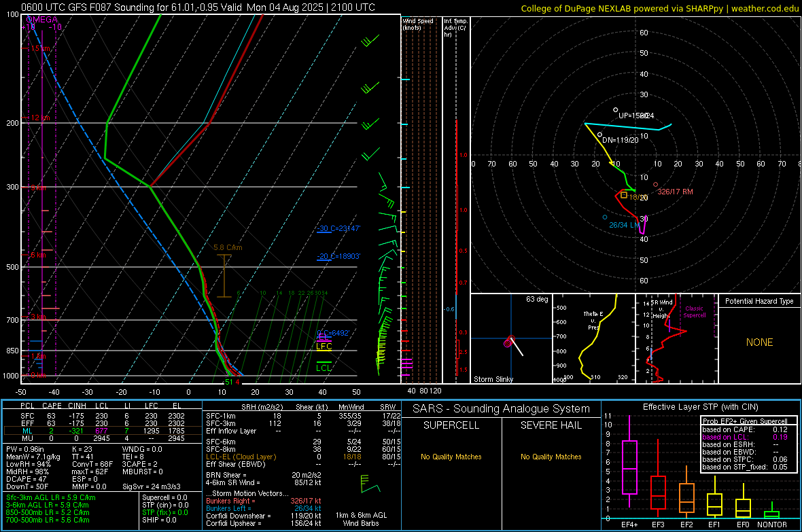Click the 326/17 RM hodograph label
Viewport: 802px width, 532px height.
(x=675, y=192)
